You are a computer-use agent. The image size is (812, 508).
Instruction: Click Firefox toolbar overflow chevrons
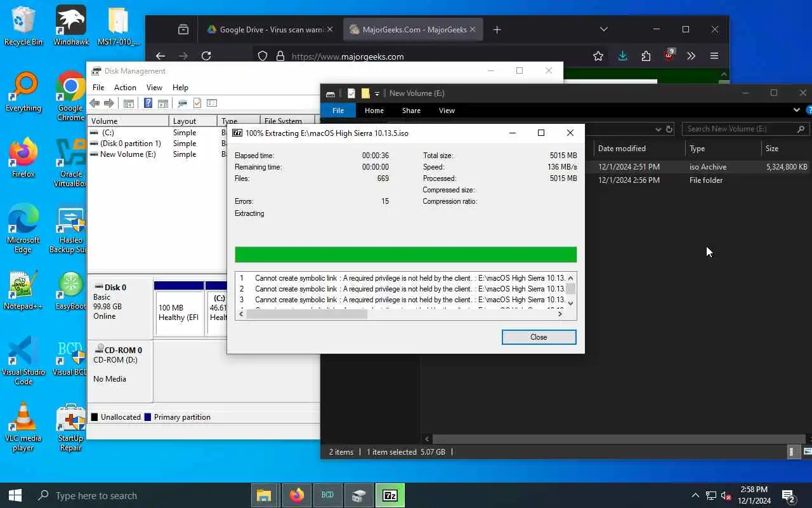pos(691,56)
